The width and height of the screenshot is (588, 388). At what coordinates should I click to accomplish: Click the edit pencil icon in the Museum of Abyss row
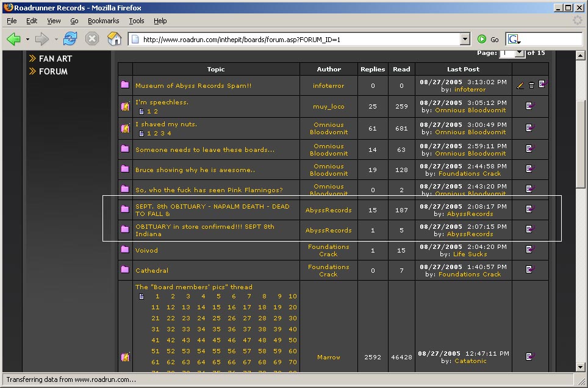520,85
